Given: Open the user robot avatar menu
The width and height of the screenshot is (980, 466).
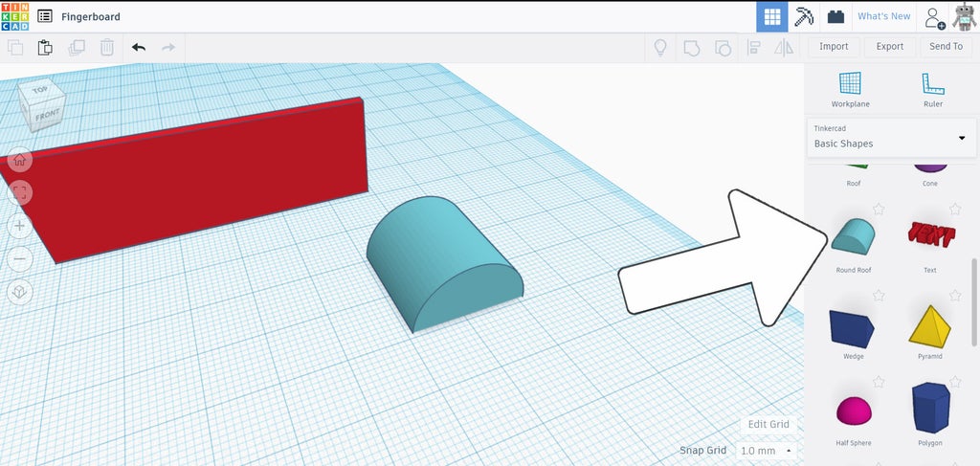Looking at the screenshot, I should [965, 17].
